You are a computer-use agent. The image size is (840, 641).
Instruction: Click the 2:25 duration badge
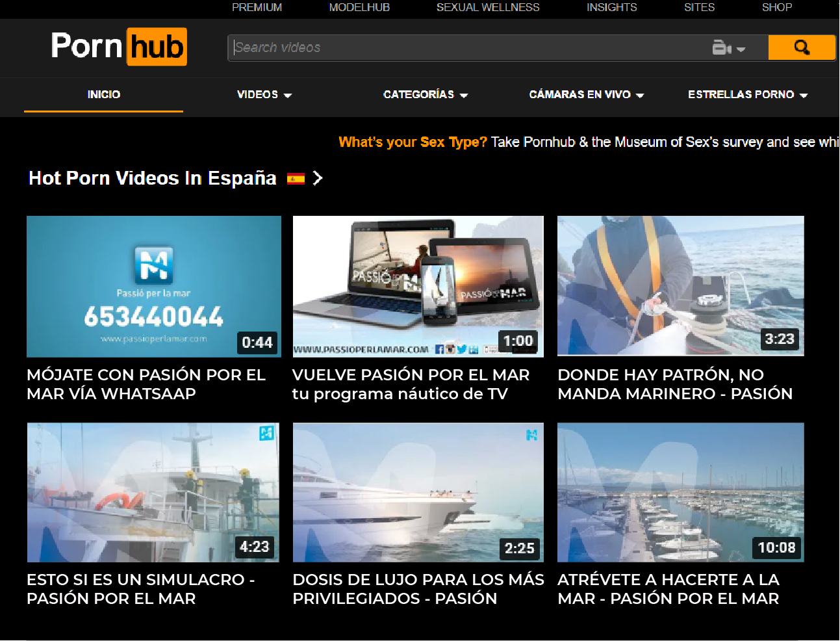click(520, 548)
